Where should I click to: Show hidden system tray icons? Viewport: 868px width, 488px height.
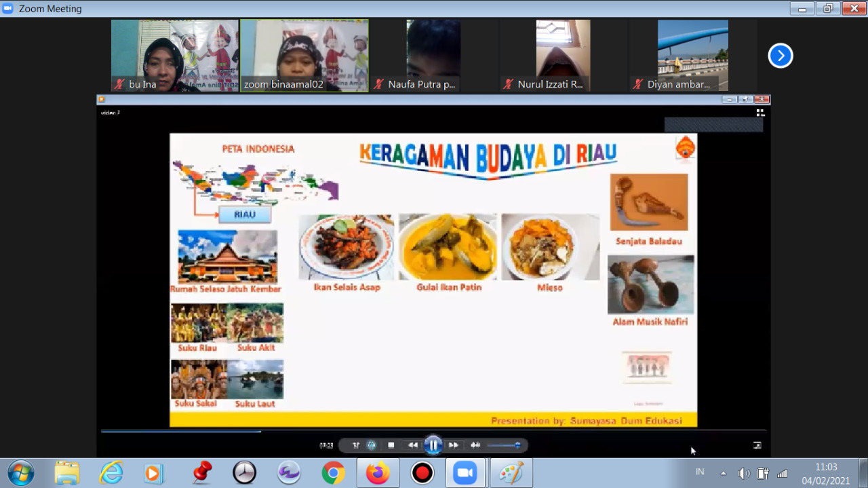click(x=723, y=472)
